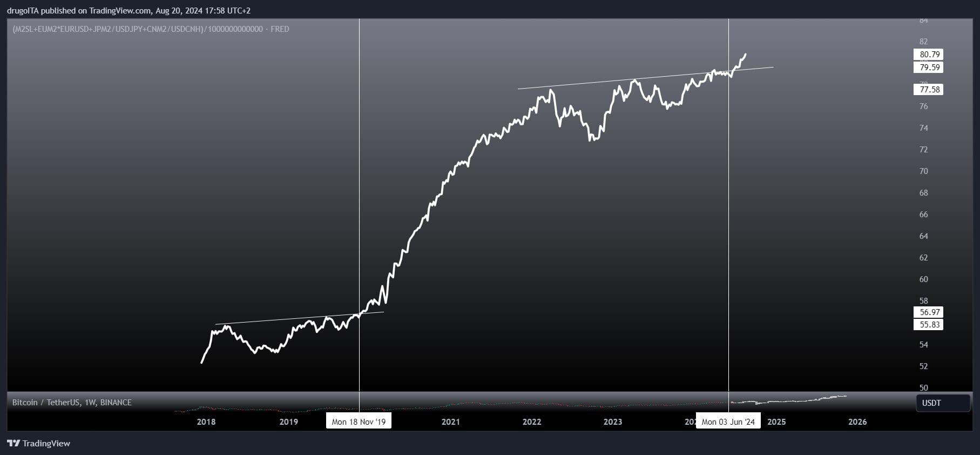The image size is (980, 455).
Task: Click the 76 price axis tick
Action: coord(923,106)
